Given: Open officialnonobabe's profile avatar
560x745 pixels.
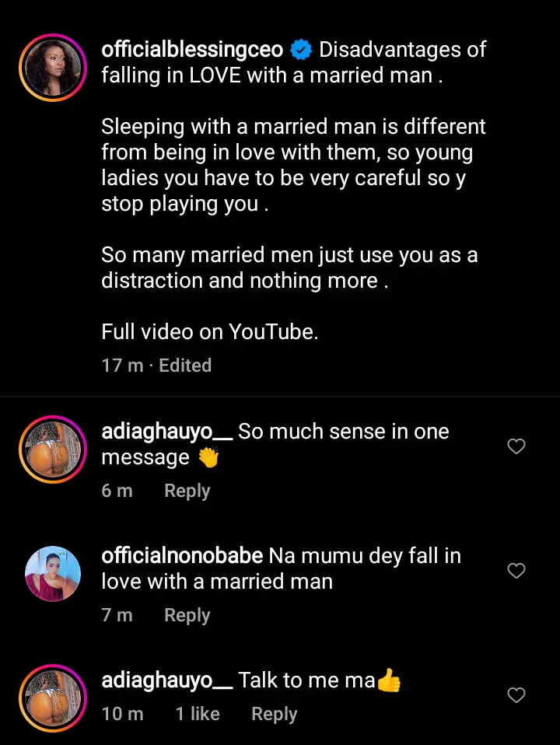Looking at the screenshot, I should [53, 573].
